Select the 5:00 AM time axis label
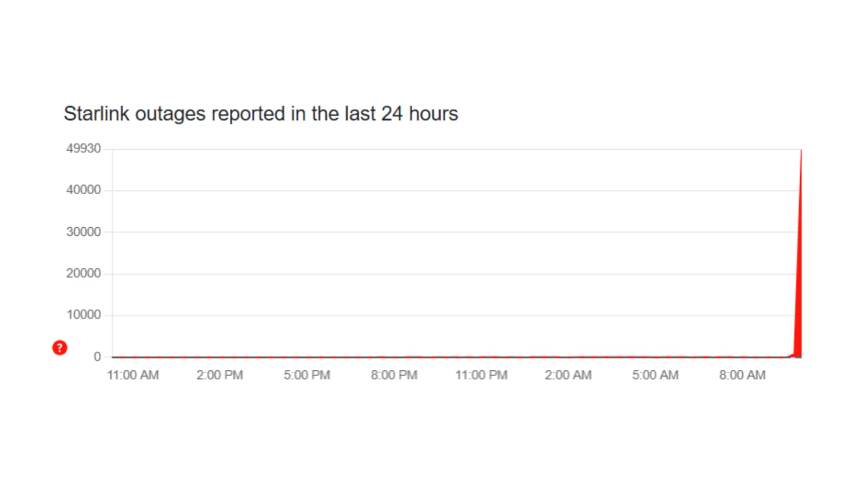868x488 pixels. (x=655, y=375)
